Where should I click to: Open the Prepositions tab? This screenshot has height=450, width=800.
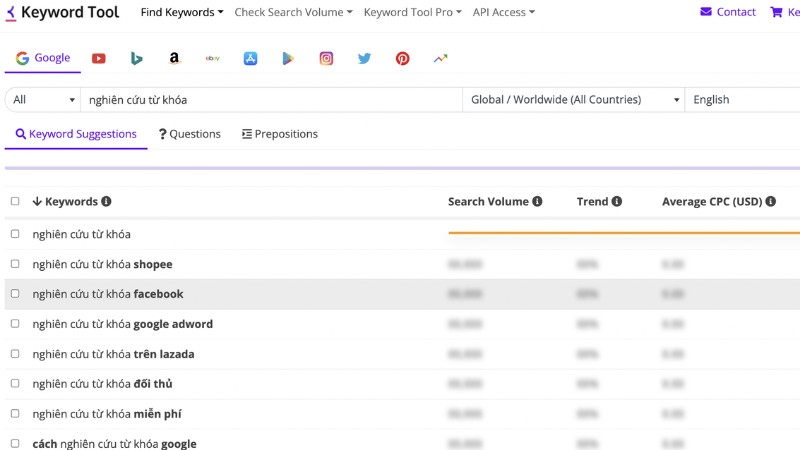[x=280, y=134]
